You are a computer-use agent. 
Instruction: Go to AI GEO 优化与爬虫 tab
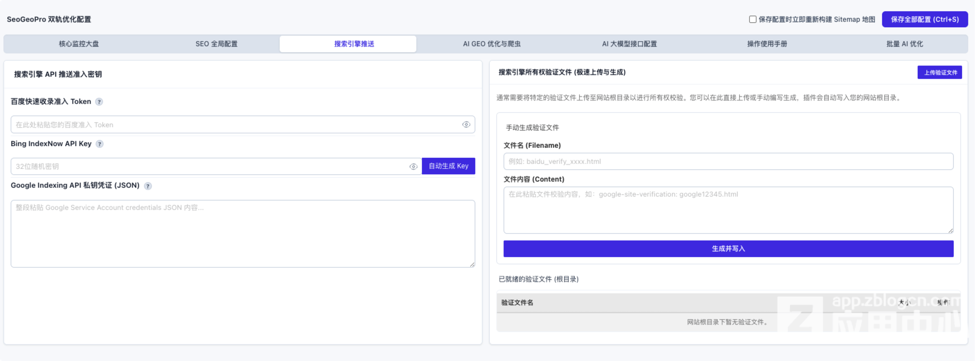tap(492, 44)
